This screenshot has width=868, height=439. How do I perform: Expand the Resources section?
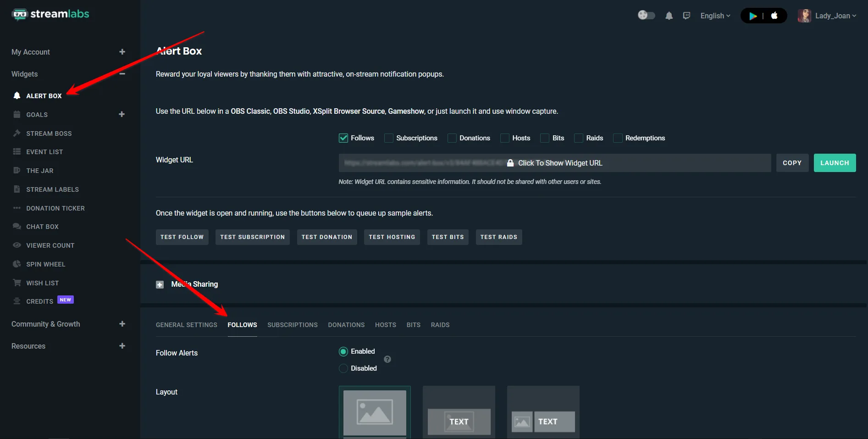click(x=122, y=346)
